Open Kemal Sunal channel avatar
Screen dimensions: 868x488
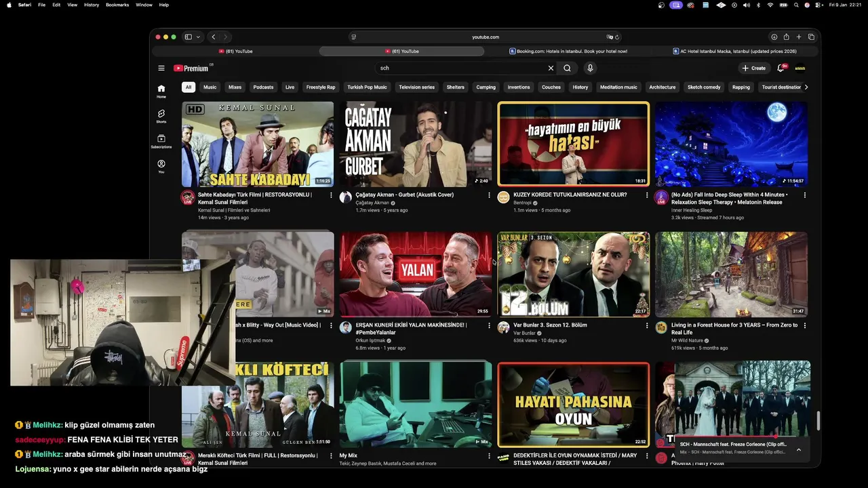pyautogui.click(x=188, y=197)
